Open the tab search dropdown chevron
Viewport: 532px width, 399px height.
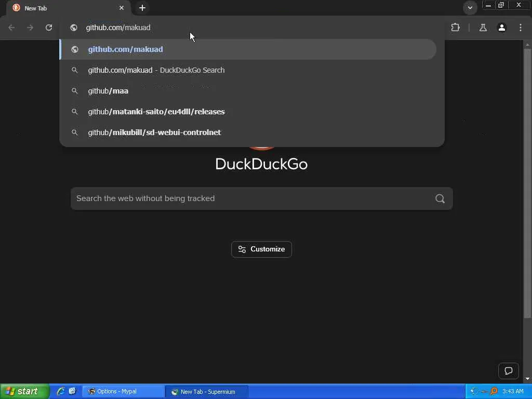point(470,7)
